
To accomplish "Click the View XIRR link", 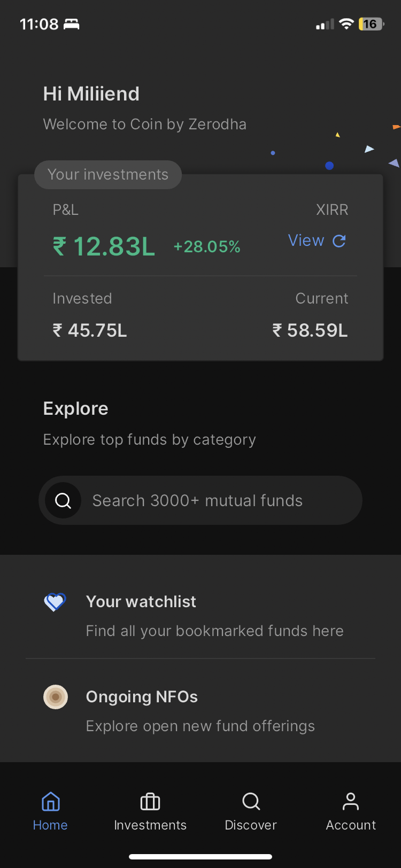I will coord(306,241).
